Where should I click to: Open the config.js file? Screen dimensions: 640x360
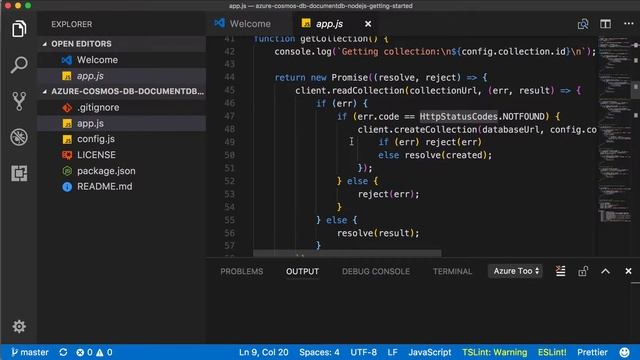click(x=122, y=139)
